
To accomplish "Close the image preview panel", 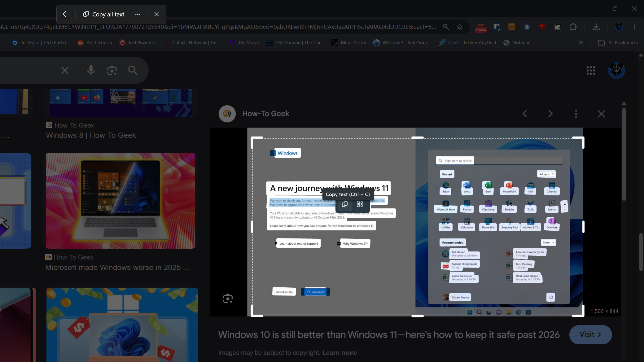I will click(601, 114).
